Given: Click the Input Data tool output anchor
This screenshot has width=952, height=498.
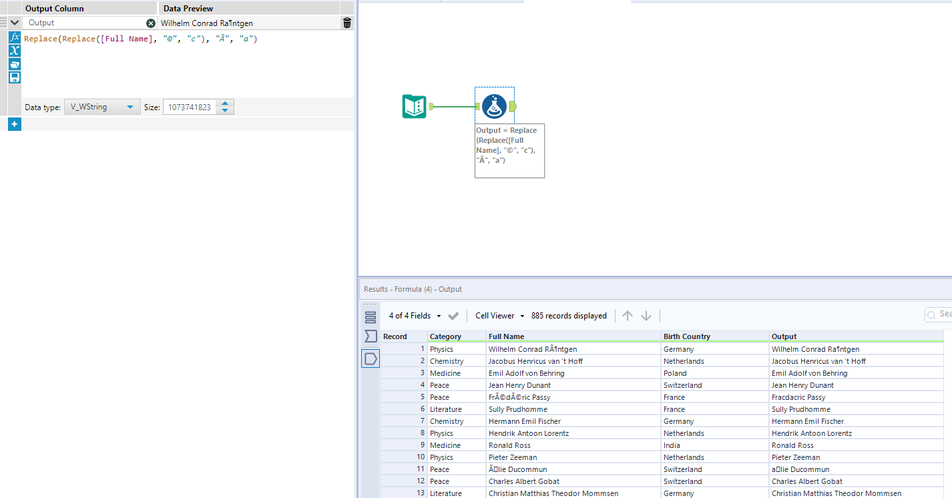Looking at the screenshot, I should coord(431,106).
